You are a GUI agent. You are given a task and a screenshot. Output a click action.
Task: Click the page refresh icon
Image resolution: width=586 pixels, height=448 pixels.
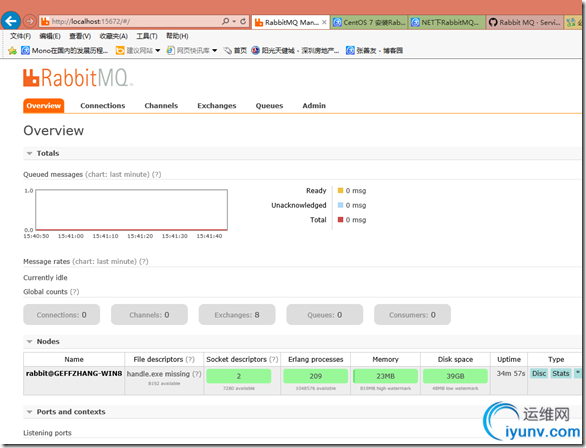[243, 21]
